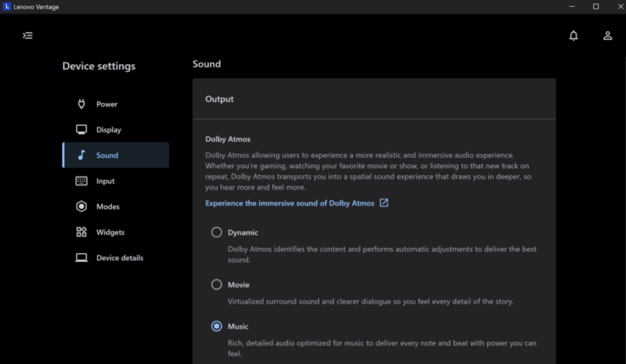
Task: Open the Widgets section
Action: pos(116,232)
